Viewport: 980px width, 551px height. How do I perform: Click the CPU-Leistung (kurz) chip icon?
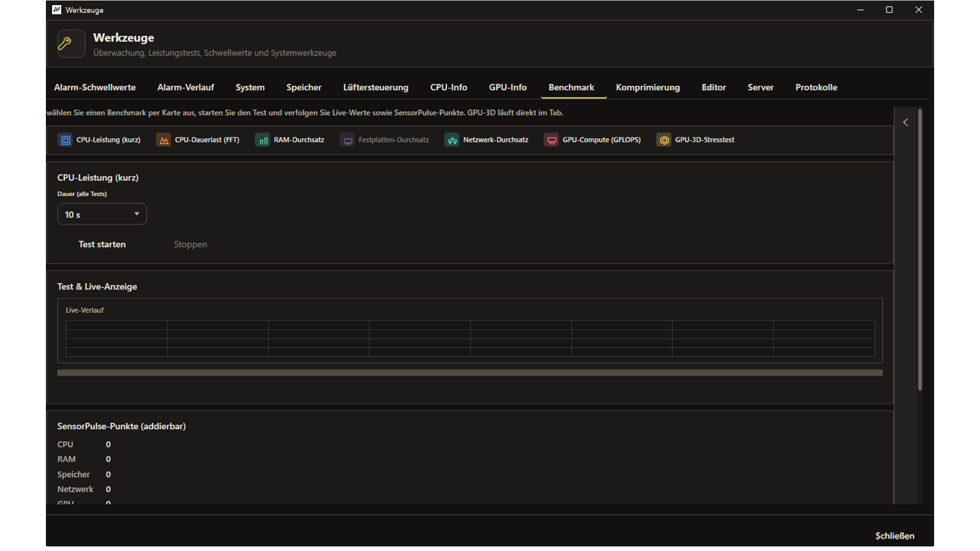point(65,140)
